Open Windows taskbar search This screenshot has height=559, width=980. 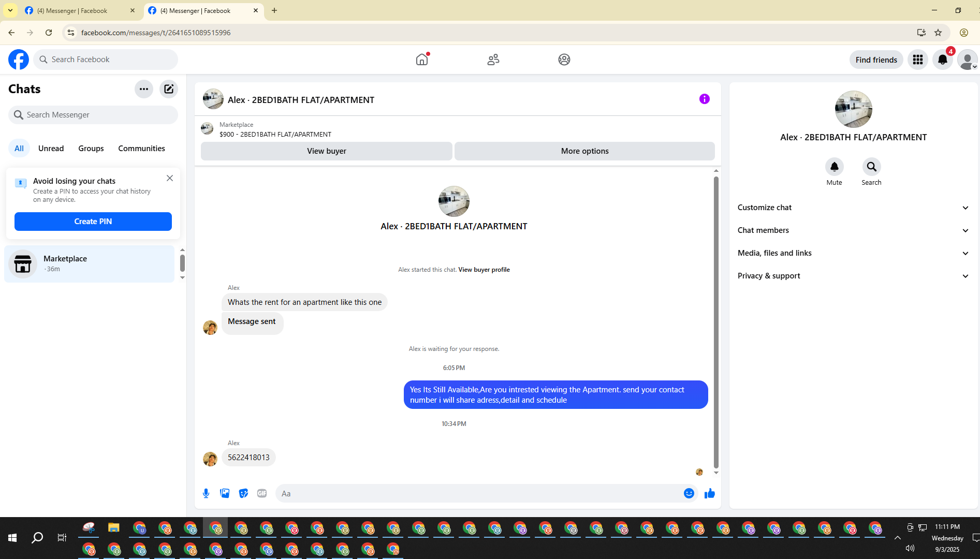(37, 538)
